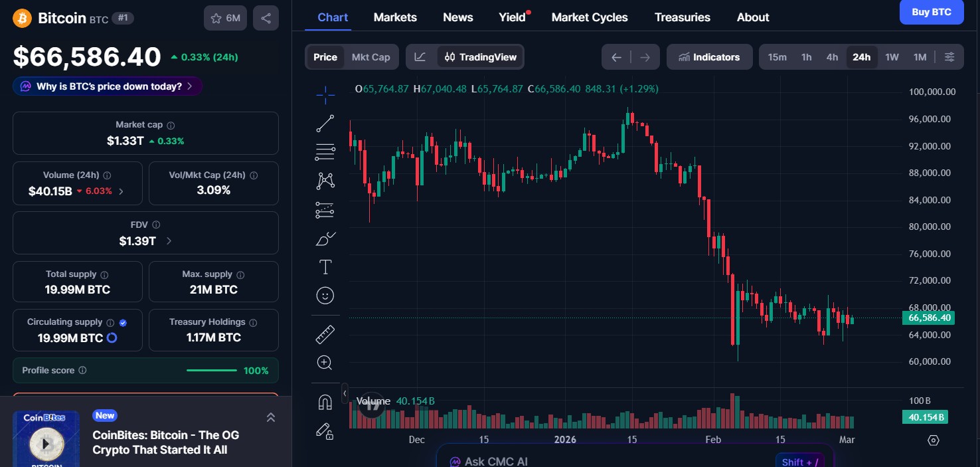Lock all drawings on the chart
Screen dimensions: 980x467
[325, 432]
